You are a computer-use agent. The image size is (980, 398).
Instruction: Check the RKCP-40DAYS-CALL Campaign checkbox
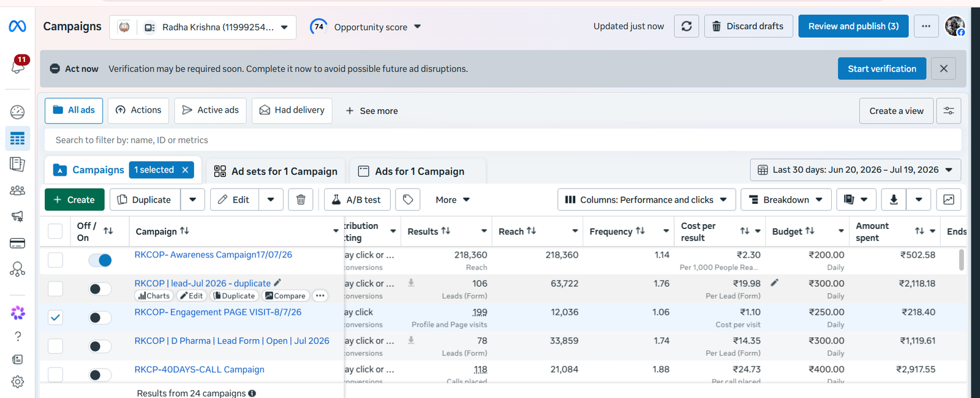click(x=55, y=374)
